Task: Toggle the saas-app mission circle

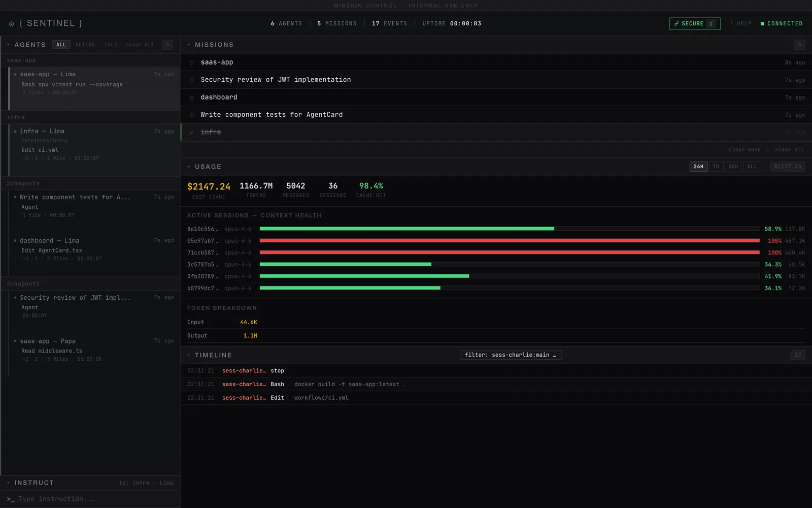Action: click(192, 62)
